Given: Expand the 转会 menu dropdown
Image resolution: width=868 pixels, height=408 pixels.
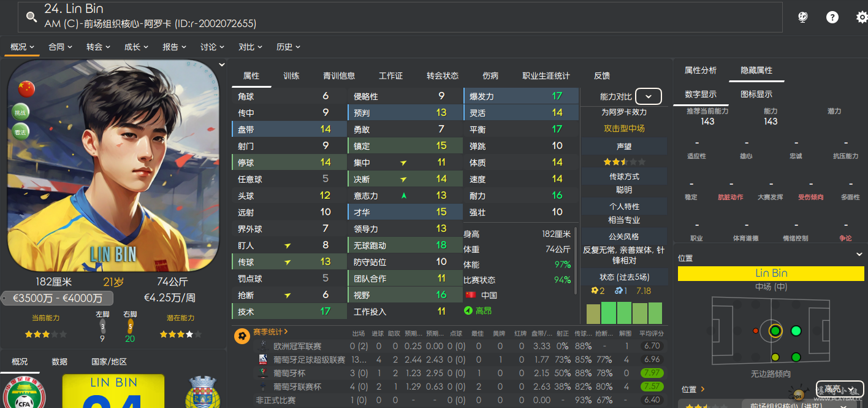Looking at the screenshot, I should tap(98, 47).
